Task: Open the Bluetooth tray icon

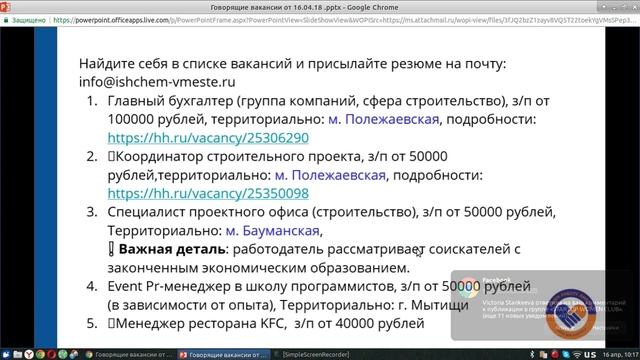Action: (x=532, y=354)
